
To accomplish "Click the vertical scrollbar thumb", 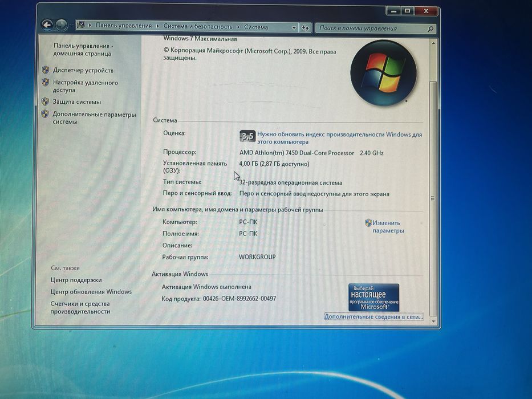I will tap(433, 198).
